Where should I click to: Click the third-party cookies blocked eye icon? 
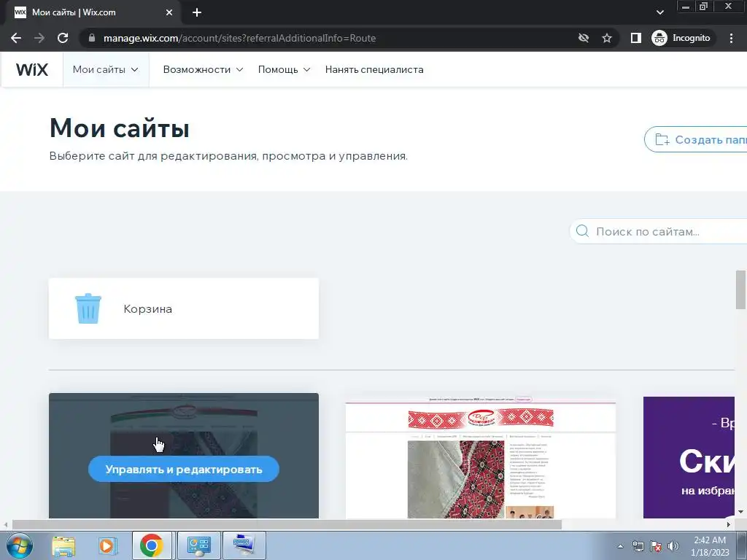(x=583, y=38)
